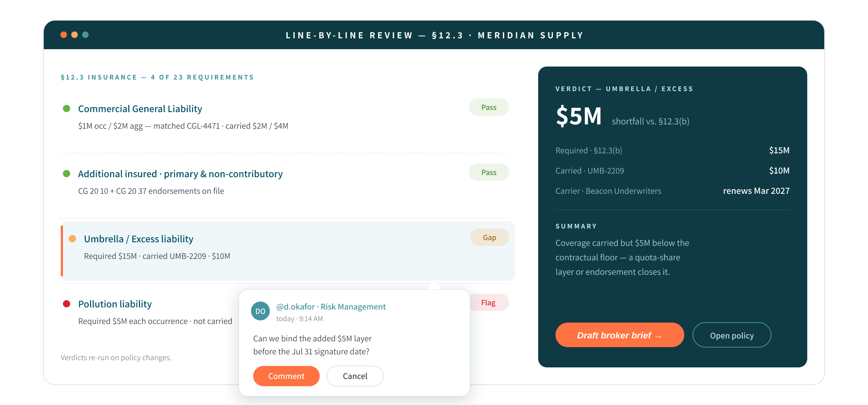Screen dimensions: 868x405
Task: Click the Pass badge for Commercial General Liability
Action: pos(489,107)
